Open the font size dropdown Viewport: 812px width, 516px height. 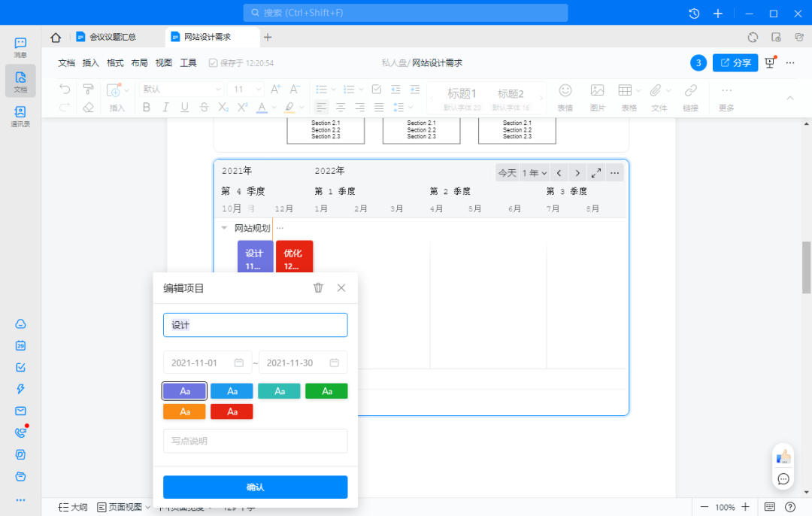[247, 89]
